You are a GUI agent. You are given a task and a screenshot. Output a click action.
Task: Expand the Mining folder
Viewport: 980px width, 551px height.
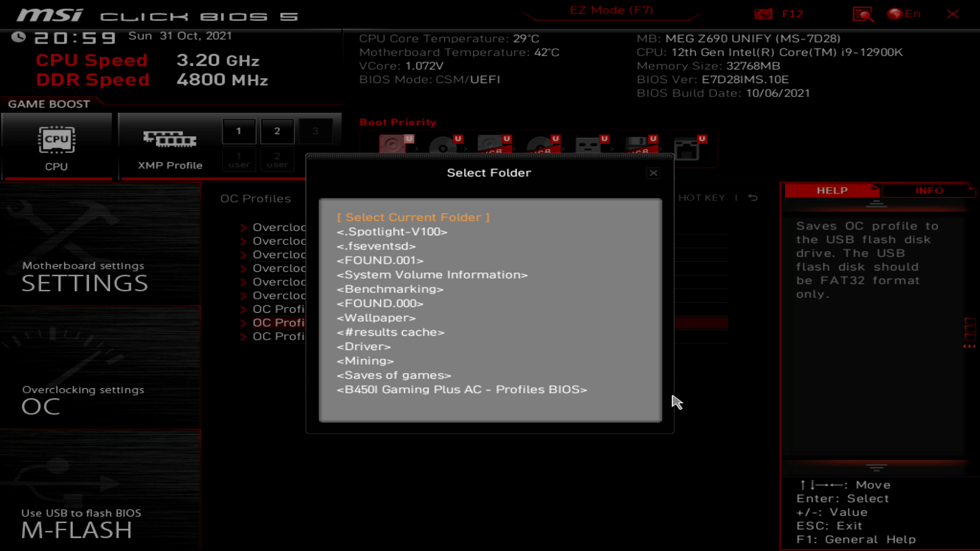(x=364, y=361)
